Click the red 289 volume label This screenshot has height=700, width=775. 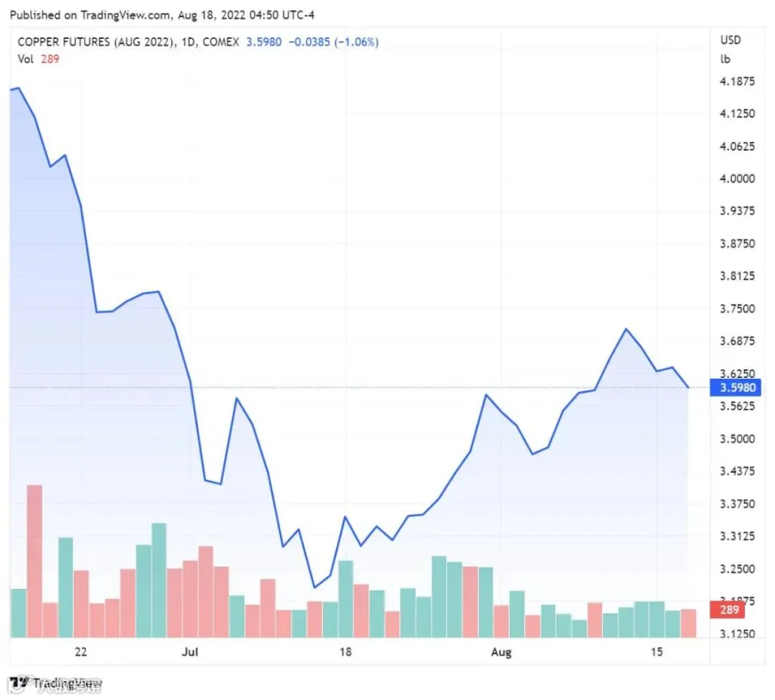point(727,610)
